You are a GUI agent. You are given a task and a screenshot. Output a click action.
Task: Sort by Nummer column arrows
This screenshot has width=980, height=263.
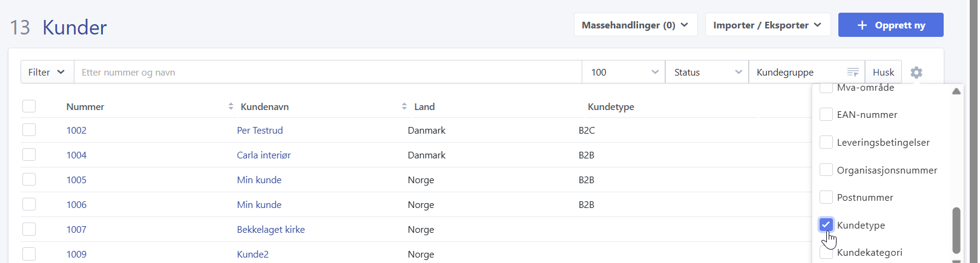pyautogui.click(x=231, y=106)
